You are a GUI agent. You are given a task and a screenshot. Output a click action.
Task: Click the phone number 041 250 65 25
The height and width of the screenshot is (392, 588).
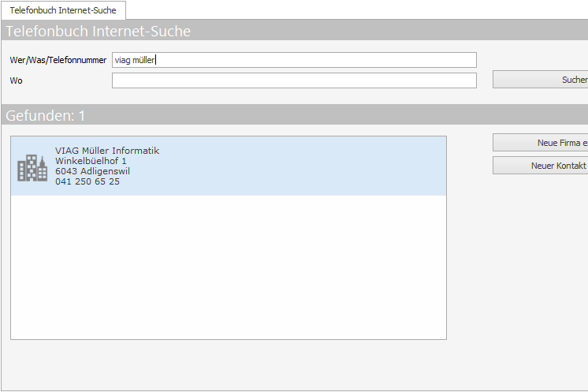(87, 181)
